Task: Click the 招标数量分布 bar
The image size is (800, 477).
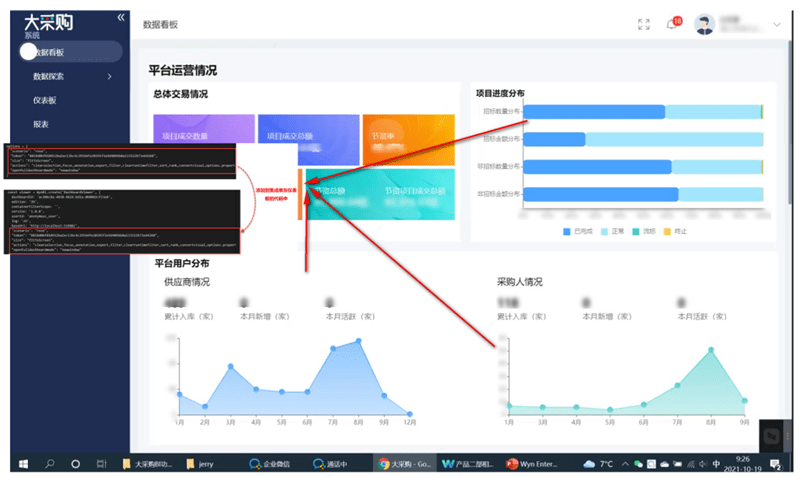Action: point(643,112)
